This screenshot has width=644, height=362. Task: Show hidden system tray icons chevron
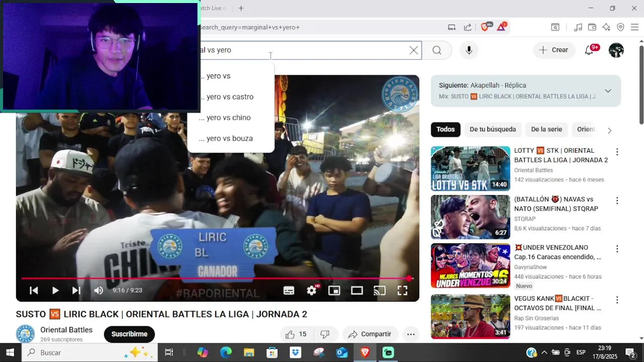[x=545, y=352]
